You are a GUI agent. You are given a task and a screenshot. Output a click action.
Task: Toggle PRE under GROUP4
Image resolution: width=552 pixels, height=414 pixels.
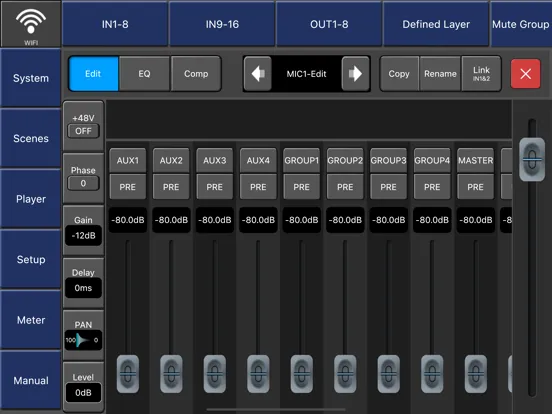tap(432, 187)
